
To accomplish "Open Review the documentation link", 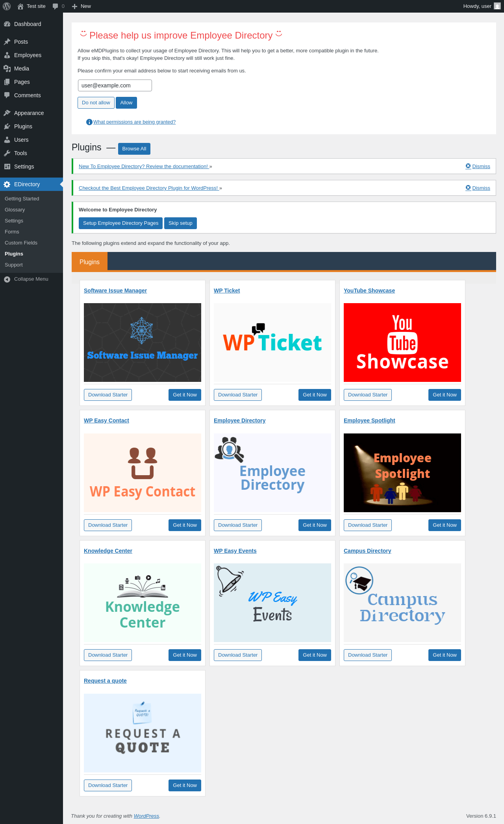I will (x=143, y=167).
